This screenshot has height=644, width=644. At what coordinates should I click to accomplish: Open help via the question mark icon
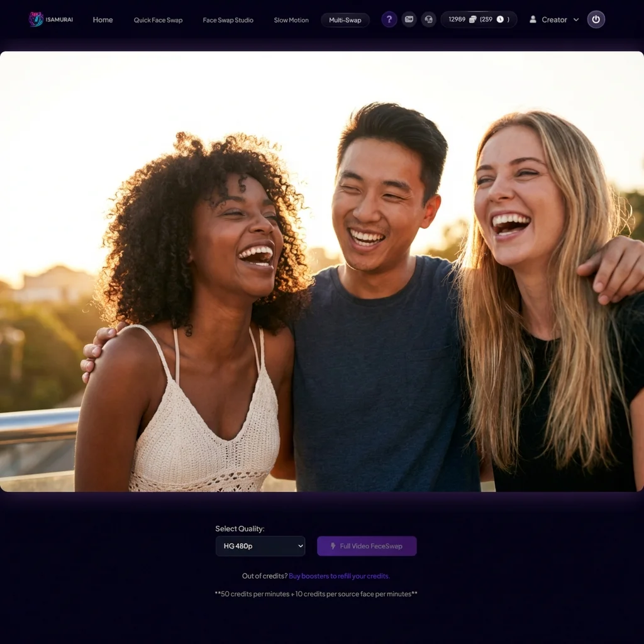389,19
